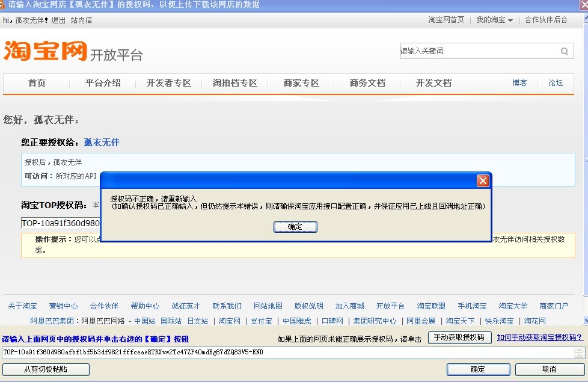Open the 中国站 footer link

click(144, 321)
